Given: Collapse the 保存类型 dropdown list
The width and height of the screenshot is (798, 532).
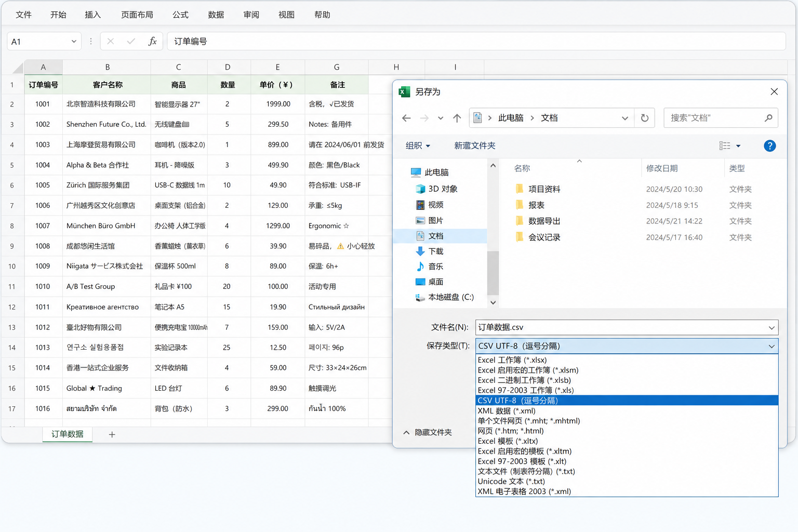Looking at the screenshot, I should pos(772,347).
